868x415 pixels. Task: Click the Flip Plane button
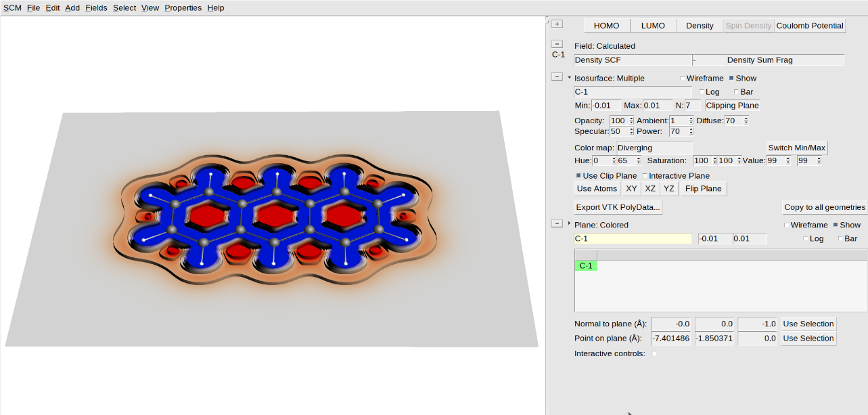703,188
